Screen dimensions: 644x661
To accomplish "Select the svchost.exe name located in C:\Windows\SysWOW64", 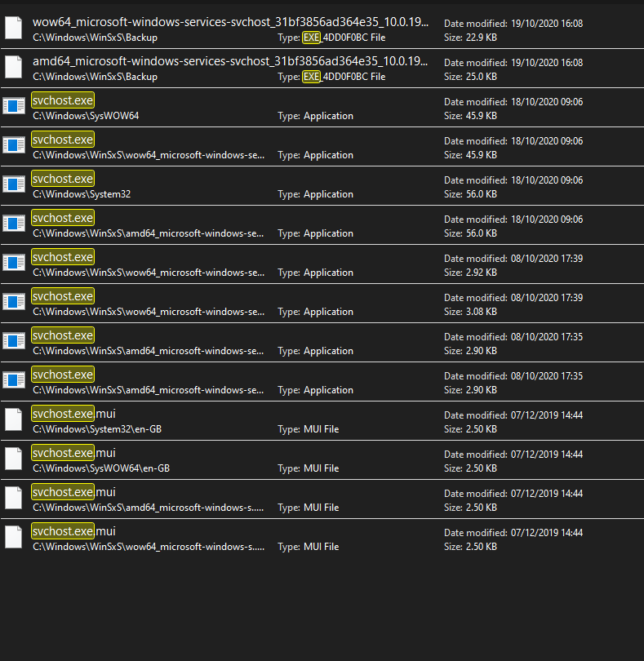I will (x=63, y=100).
